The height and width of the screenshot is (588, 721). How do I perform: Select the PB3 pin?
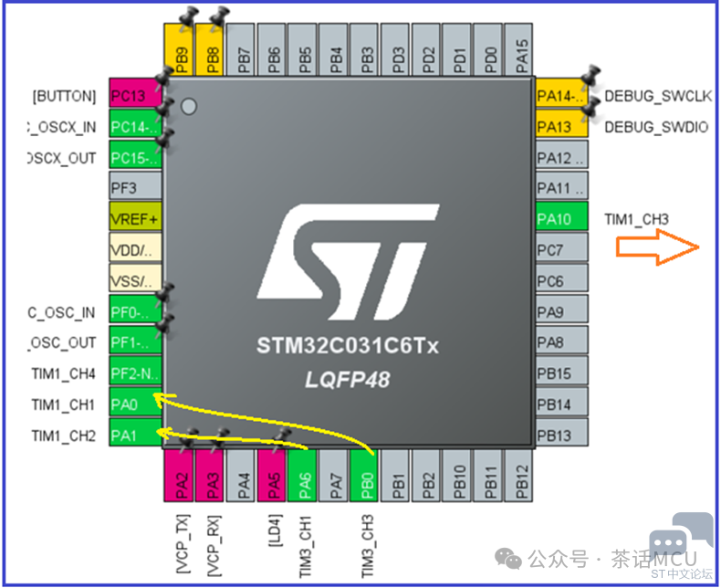click(364, 50)
